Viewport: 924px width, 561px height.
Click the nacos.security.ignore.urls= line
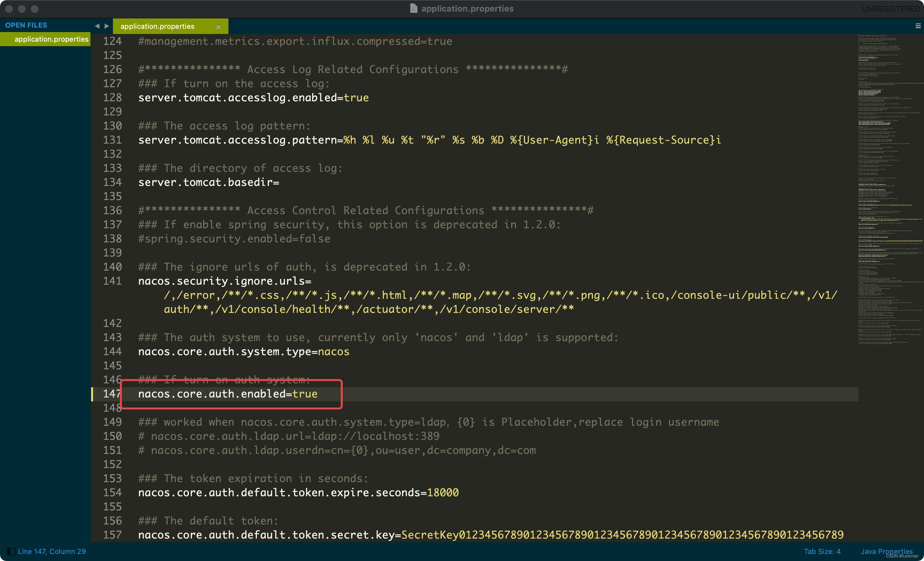click(x=225, y=281)
